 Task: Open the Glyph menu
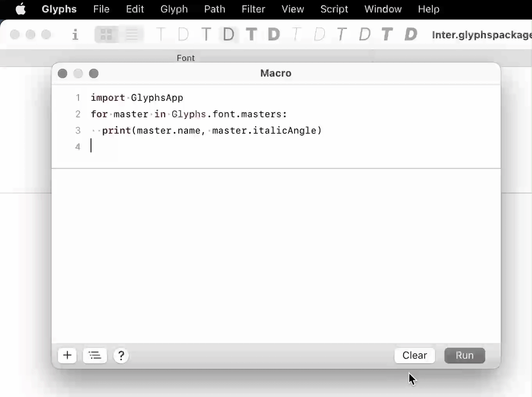coord(174,9)
